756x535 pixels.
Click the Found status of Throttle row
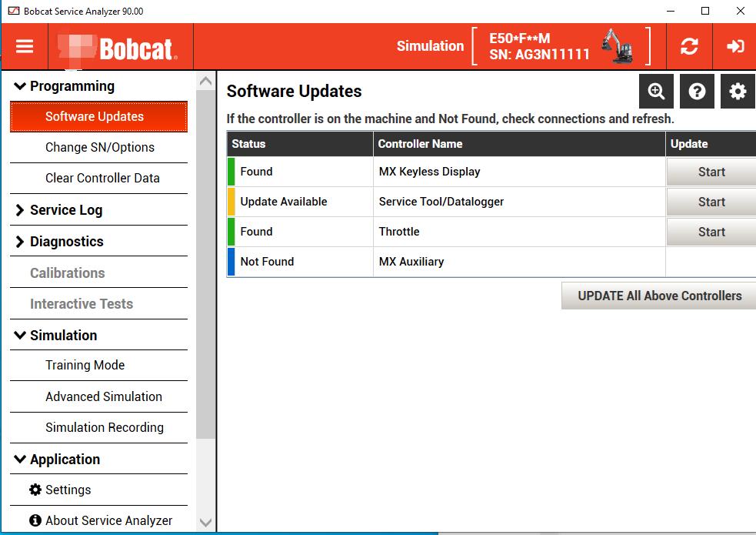300,232
